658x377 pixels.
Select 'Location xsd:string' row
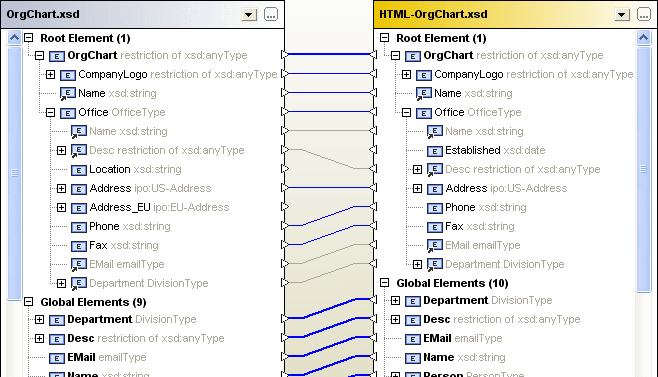(x=135, y=169)
